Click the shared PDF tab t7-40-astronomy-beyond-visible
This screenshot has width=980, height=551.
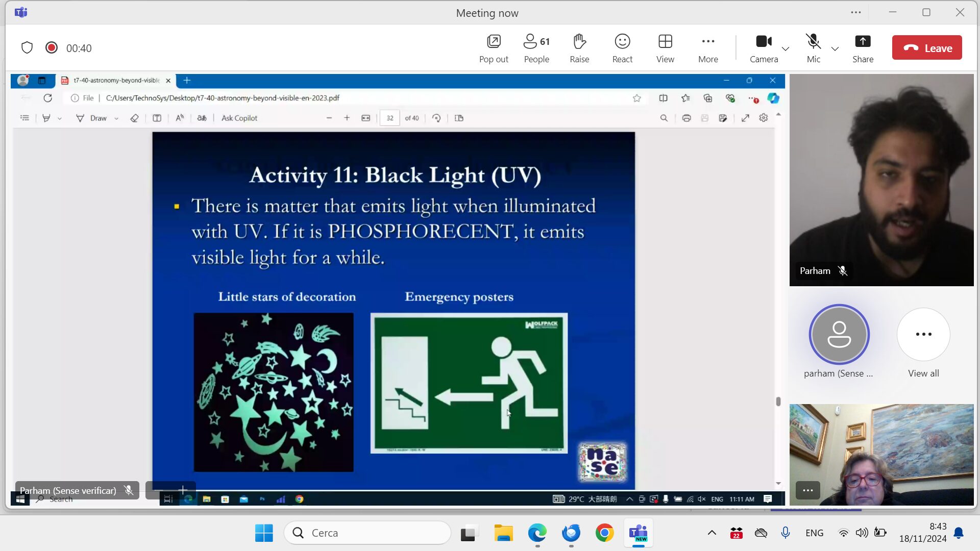116,81
